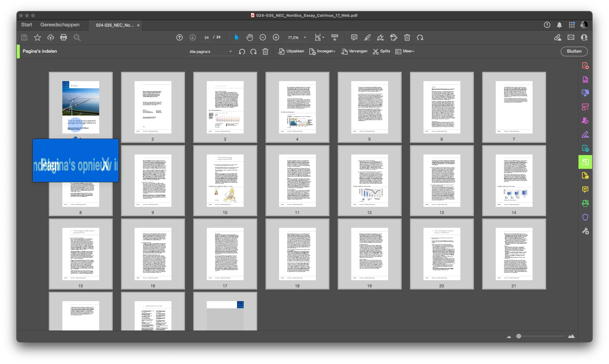
Task: Click the highlight pen tool icon
Action: pyautogui.click(x=367, y=37)
